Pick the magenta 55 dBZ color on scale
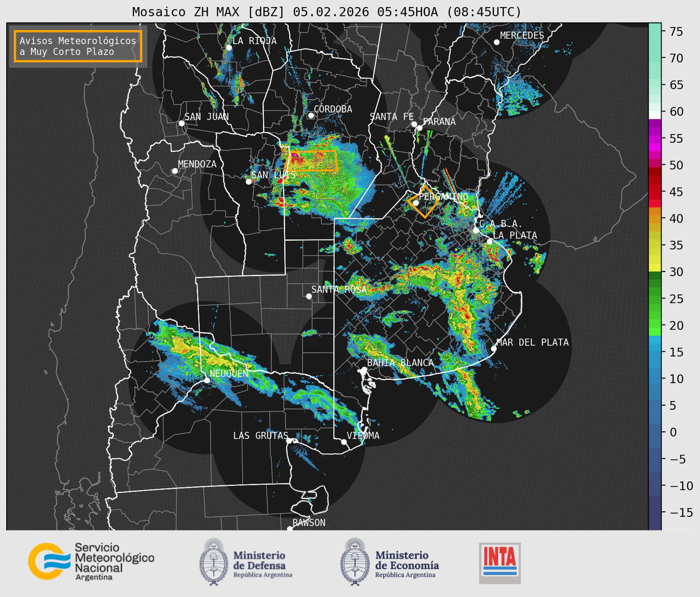700x597 pixels. tap(655, 139)
